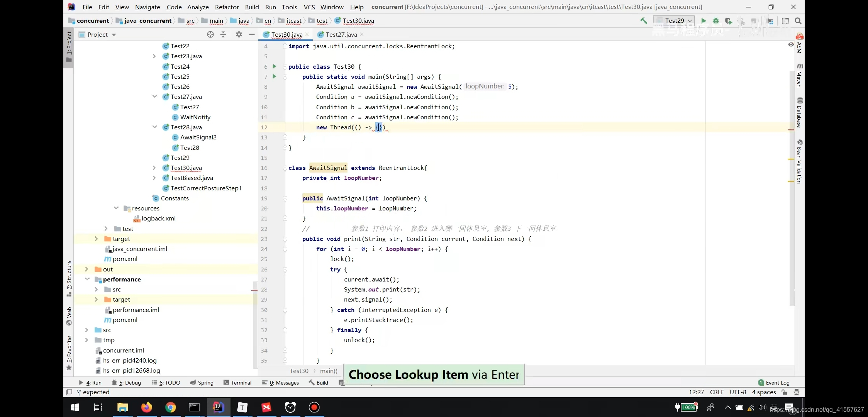868x417 pixels.
Task: Select AwaitSignal2 class in project tree
Action: pos(198,137)
